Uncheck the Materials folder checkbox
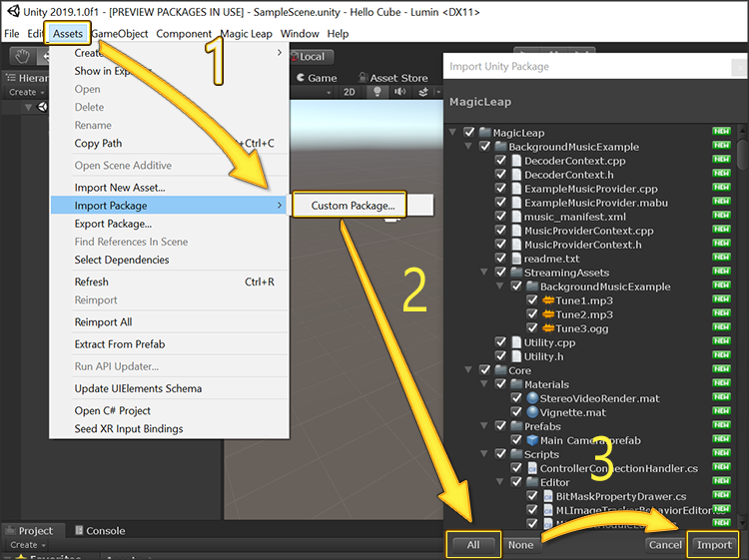Image resolution: width=749 pixels, height=560 pixels. pyautogui.click(x=500, y=384)
